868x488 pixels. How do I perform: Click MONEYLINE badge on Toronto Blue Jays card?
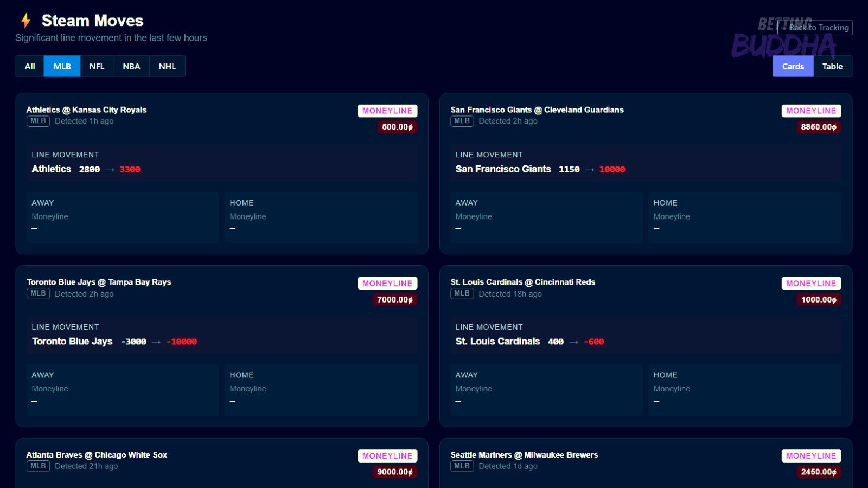387,283
